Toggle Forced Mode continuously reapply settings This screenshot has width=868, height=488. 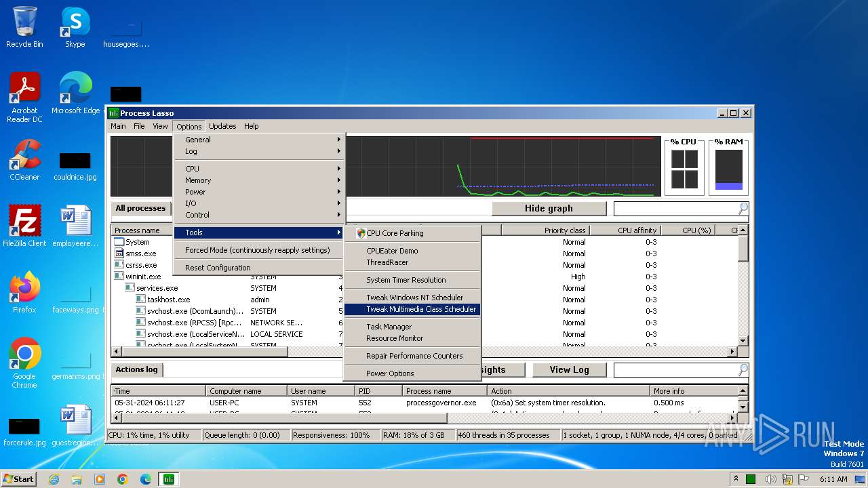[x=259, y=250]
